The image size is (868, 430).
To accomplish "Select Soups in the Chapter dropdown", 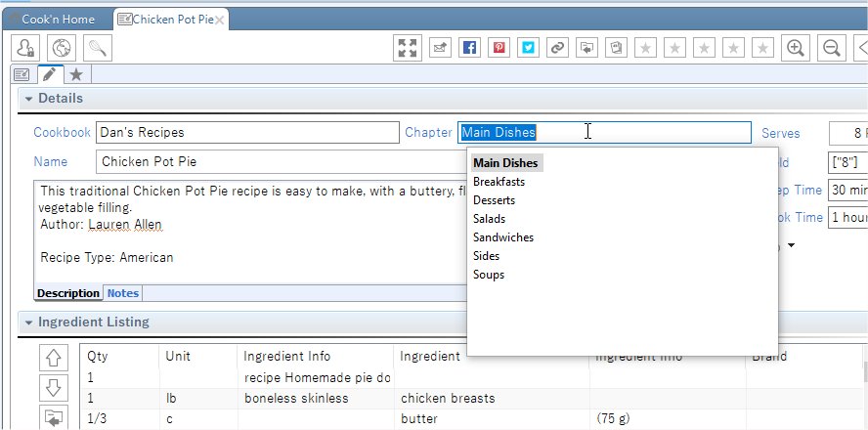I will pos(489,275).
